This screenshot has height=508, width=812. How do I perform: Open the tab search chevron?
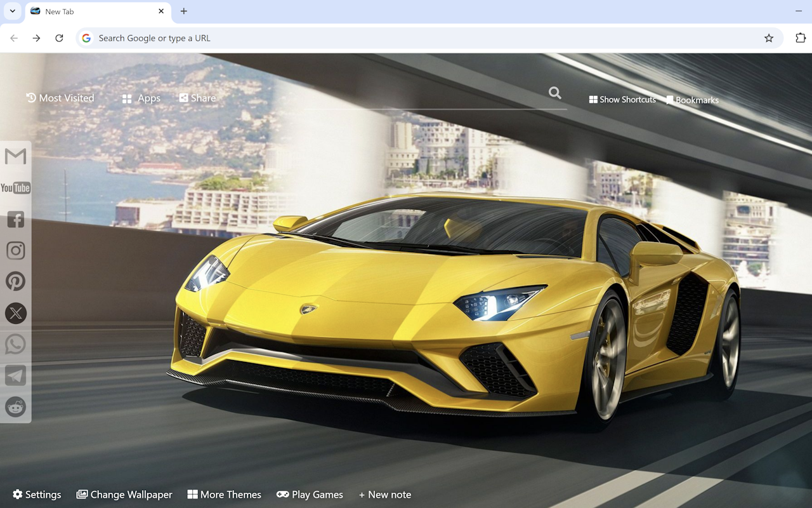12,11
